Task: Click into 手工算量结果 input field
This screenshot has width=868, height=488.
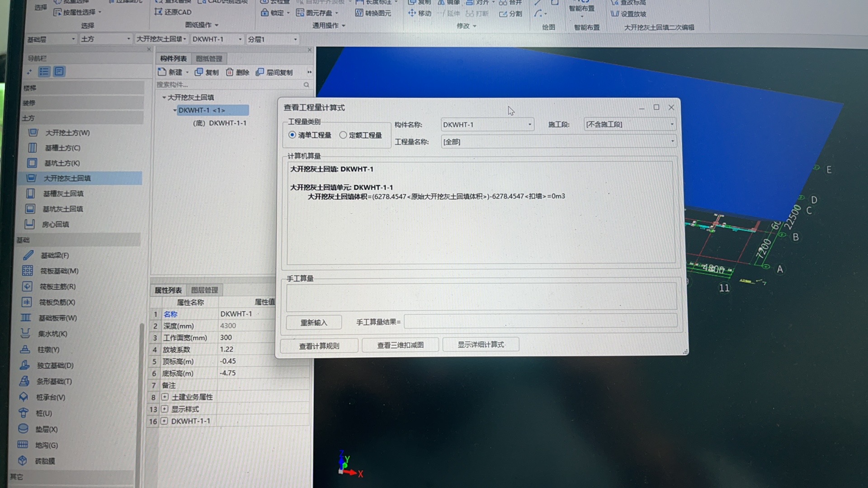Action: pos(540,321)
